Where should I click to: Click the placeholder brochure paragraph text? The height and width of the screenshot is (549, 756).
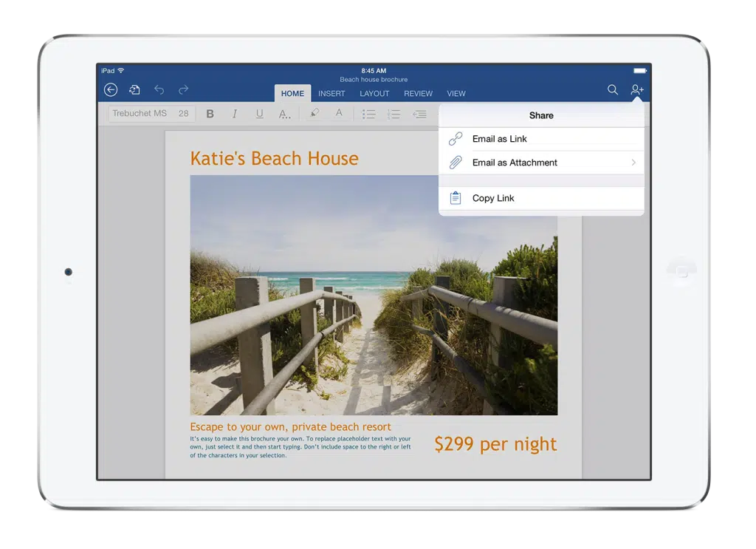pos(300,447)
